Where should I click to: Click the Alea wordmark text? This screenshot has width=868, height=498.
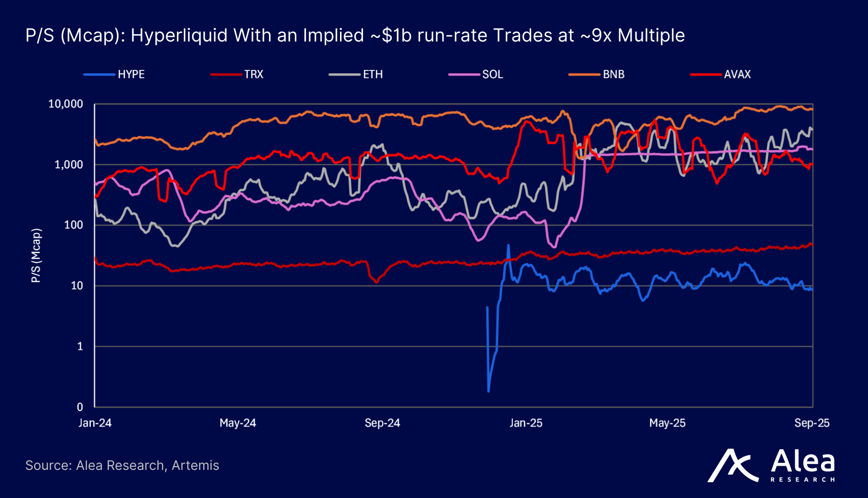pos(803,461)
